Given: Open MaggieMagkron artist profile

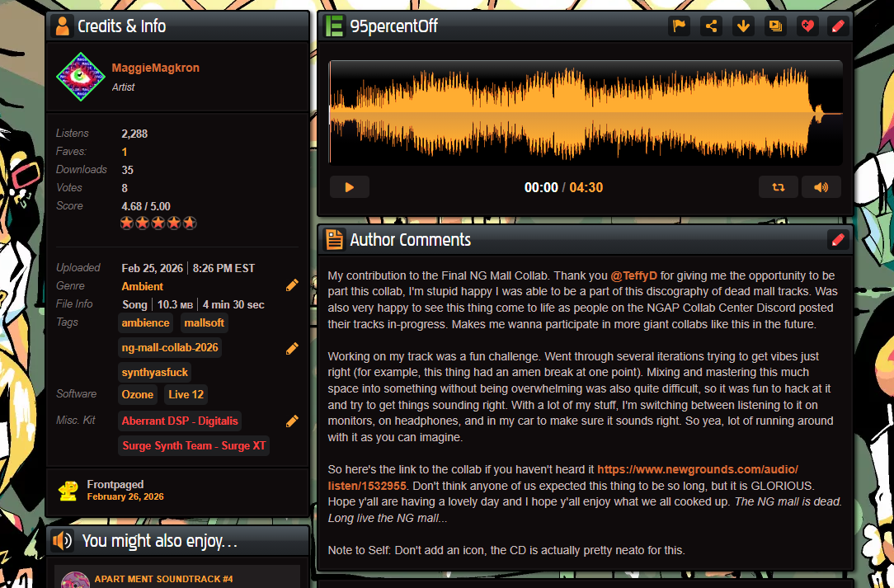Looking at the screenshot, I should click(x=155, y=68).
